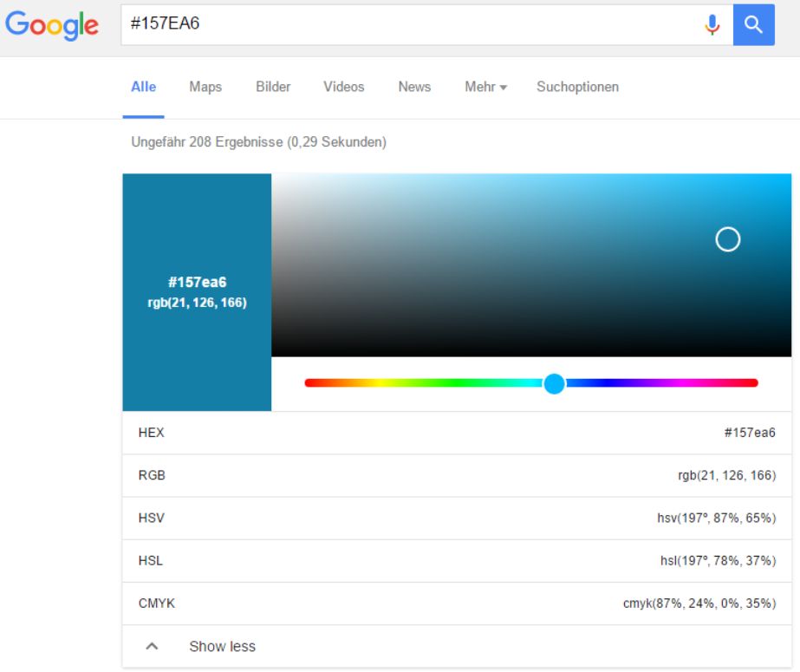Screen dimensions: 800x672
Task: Click the blue magnifier search button
Action: click(x=753, y=24)
